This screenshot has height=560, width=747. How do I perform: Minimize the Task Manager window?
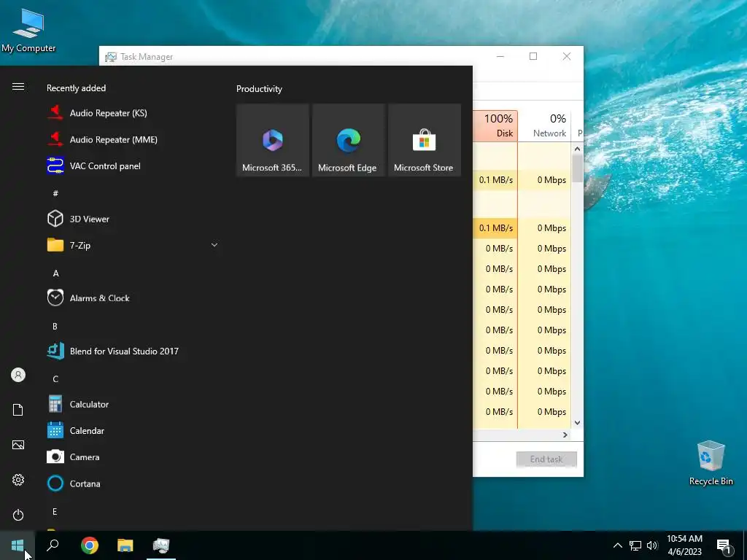[500, 56]
